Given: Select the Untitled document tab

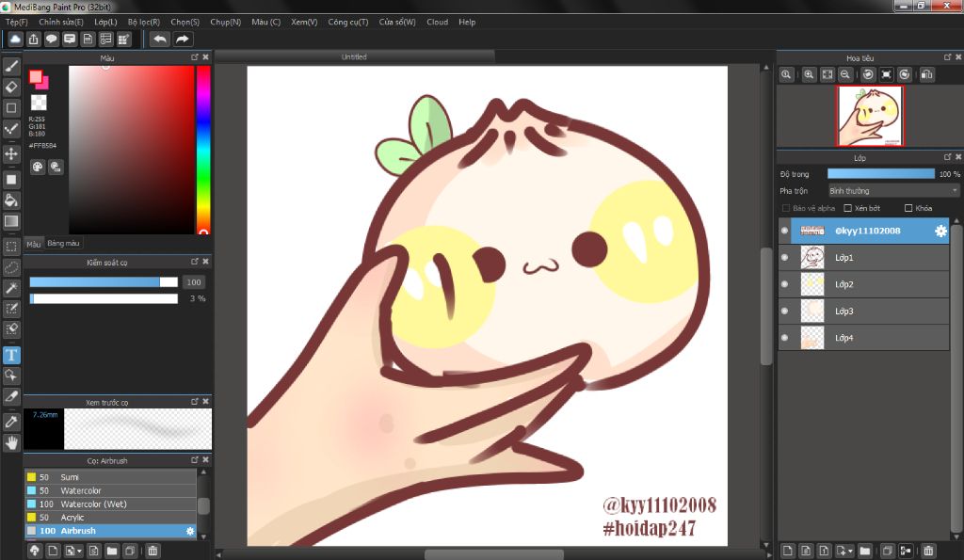Looking at the screenshot, I should coord(354,56).
